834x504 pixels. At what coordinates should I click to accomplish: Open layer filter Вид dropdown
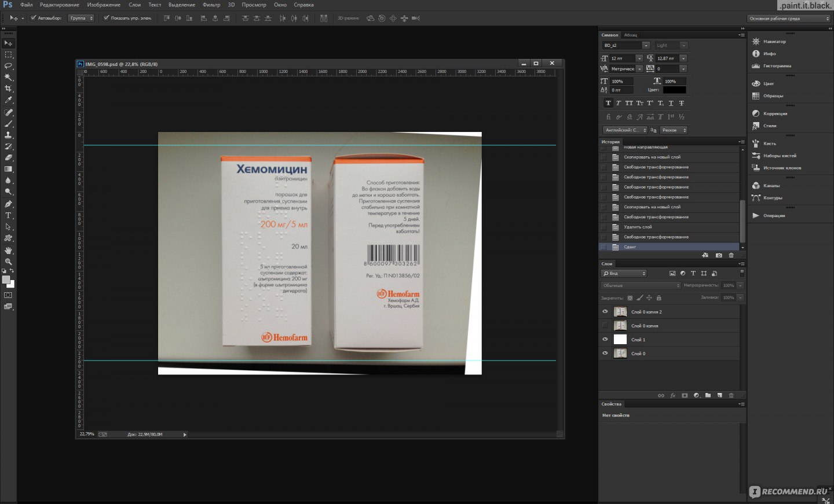[624, 273]
